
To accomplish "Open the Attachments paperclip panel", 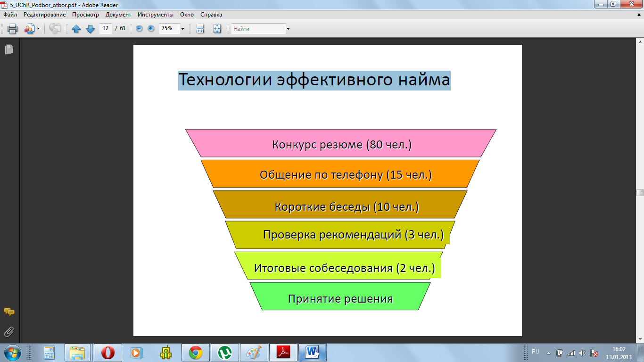I will coord(9,331).
